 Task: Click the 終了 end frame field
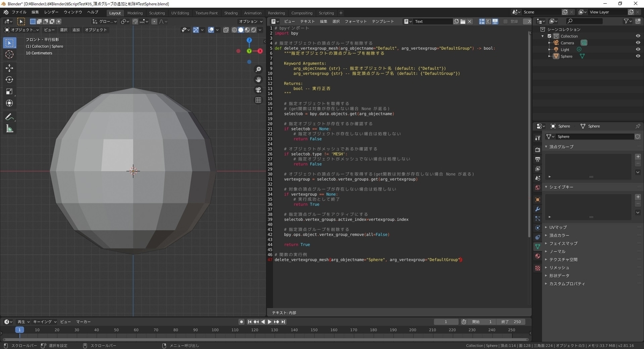pos(511,322)
